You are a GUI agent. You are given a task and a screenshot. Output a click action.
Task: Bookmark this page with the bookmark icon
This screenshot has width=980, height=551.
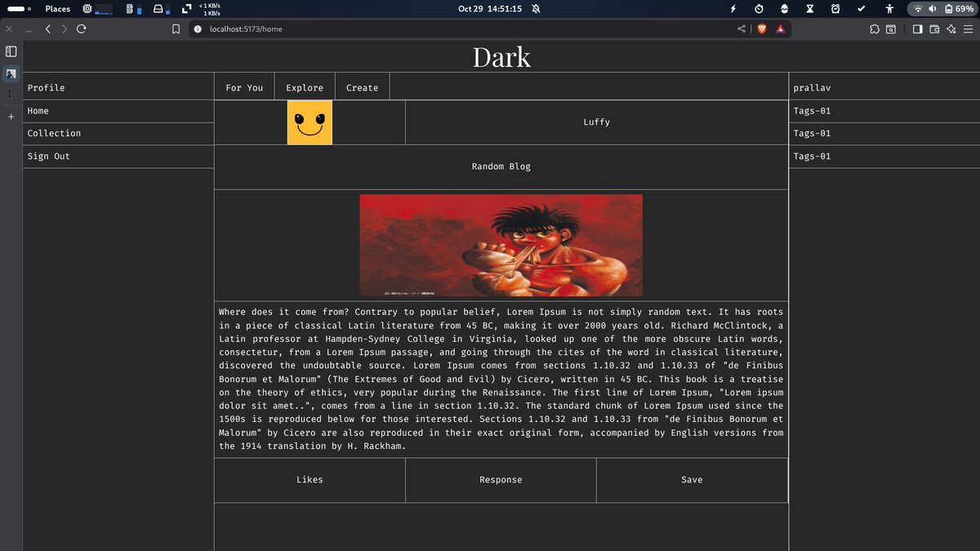click(175, 29)
